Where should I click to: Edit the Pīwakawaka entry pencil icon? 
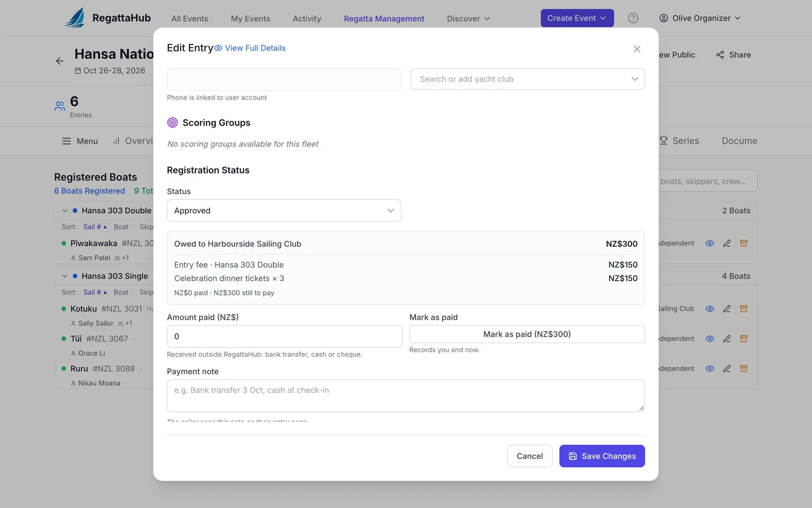(727, 243)
